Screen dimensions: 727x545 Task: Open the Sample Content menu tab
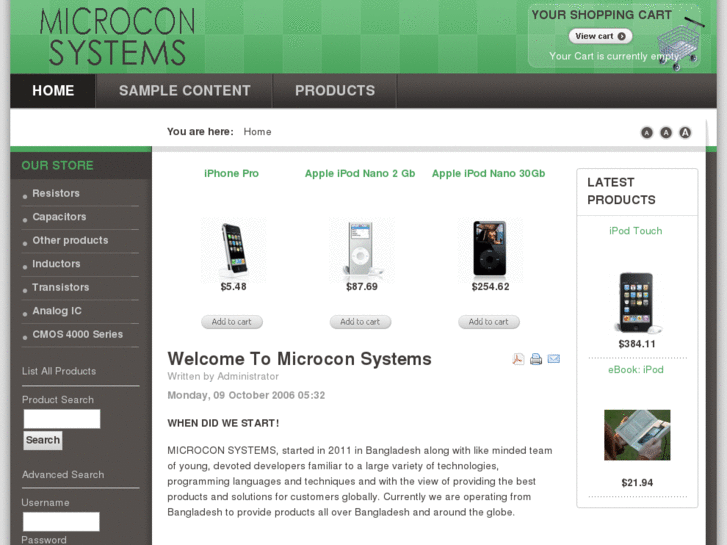[x=185, y=90]
